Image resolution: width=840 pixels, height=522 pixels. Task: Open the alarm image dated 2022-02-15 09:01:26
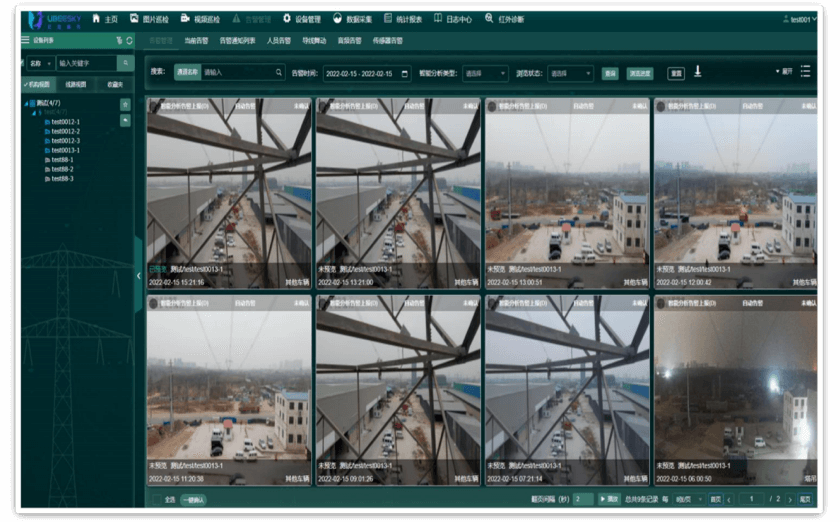point(398,391)
